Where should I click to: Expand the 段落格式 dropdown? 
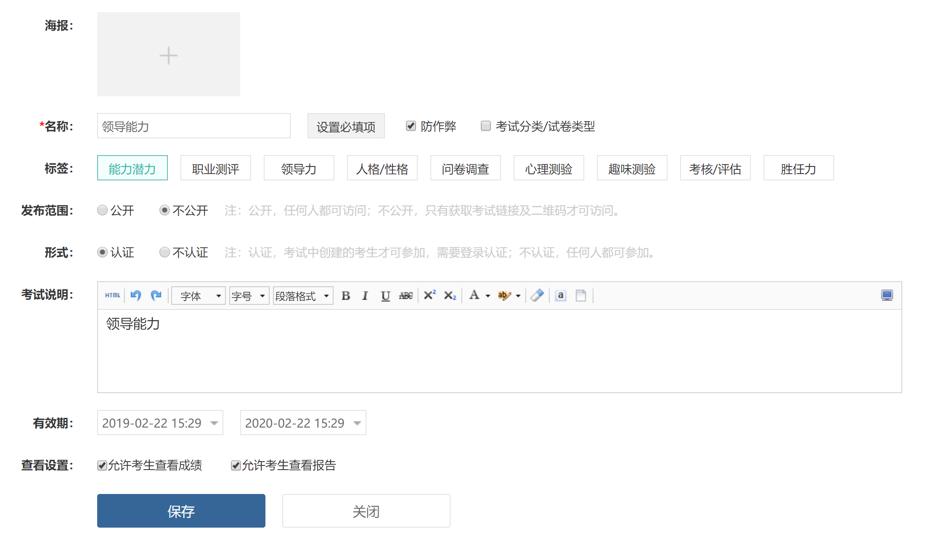pos(303,296)
